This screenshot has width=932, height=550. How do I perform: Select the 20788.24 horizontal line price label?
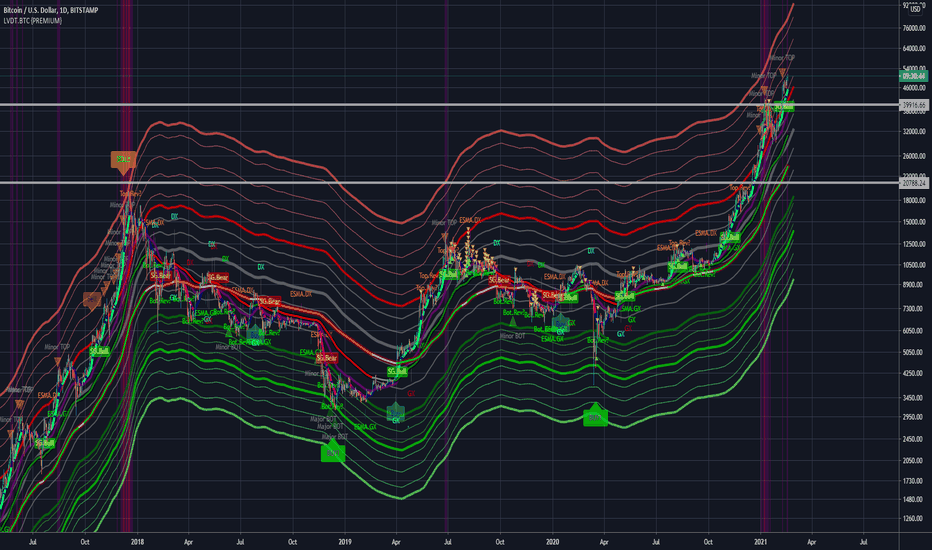[x=914, y=183]
